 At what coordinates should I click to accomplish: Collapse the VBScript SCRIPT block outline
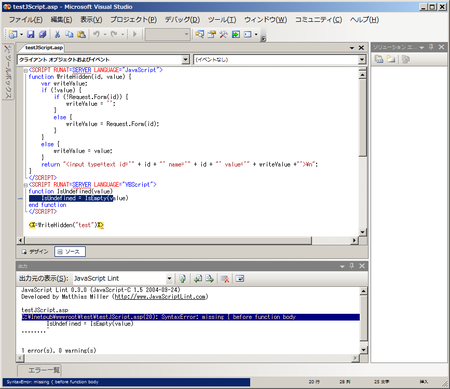coord(25,185)
